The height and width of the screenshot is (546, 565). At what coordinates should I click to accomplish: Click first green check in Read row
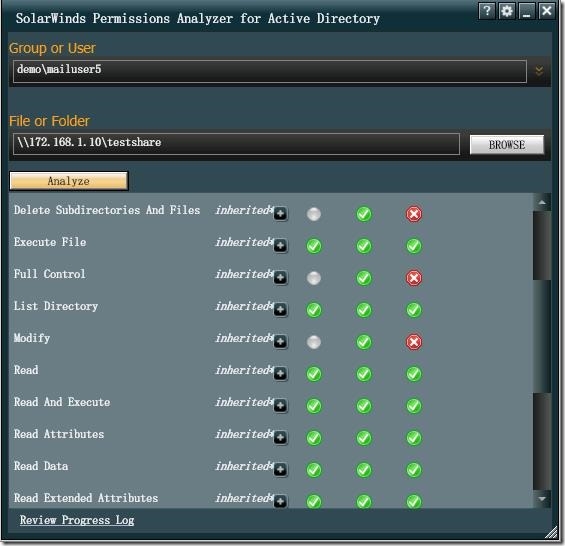click(313, 374)
